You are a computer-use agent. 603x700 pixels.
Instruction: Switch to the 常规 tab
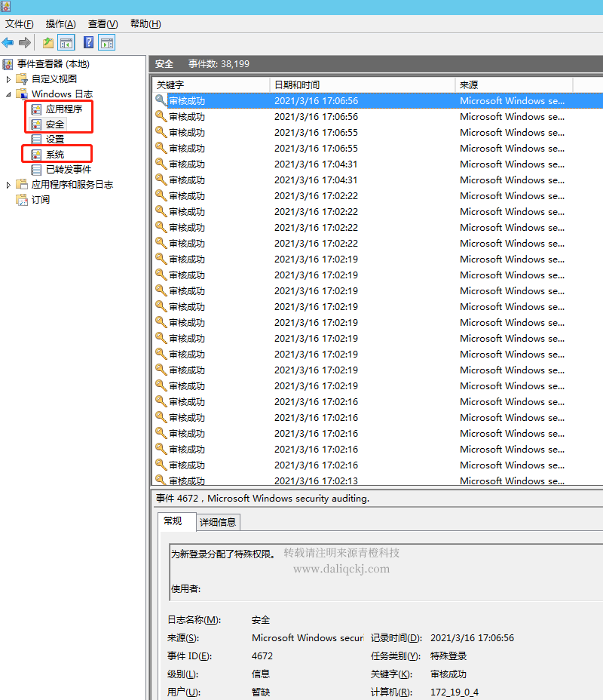click(176, 521)
